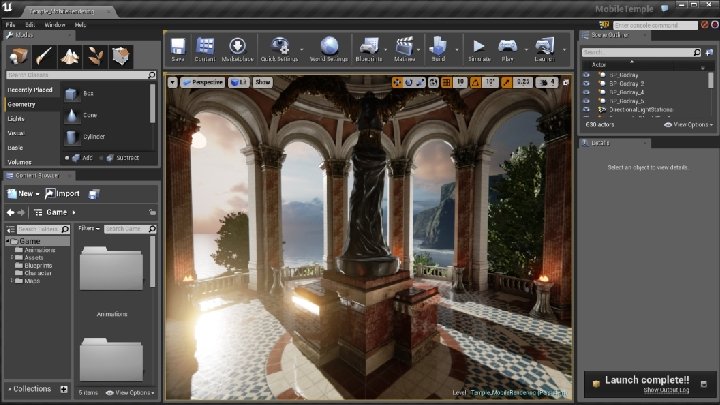Click the Import button
This screenshot has width=720, height=405.
(62, 194)
